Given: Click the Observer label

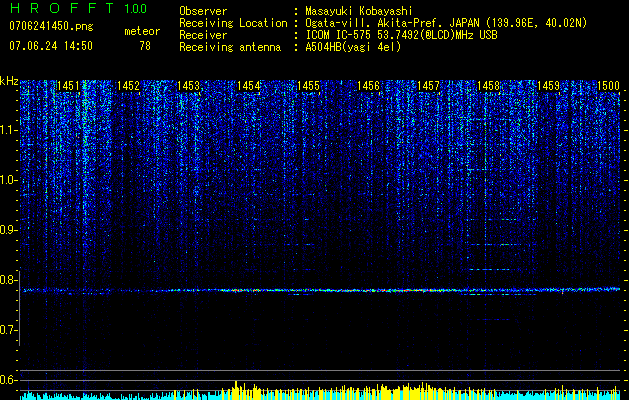Looking at the screenshot, I should [x=203, y=11].
